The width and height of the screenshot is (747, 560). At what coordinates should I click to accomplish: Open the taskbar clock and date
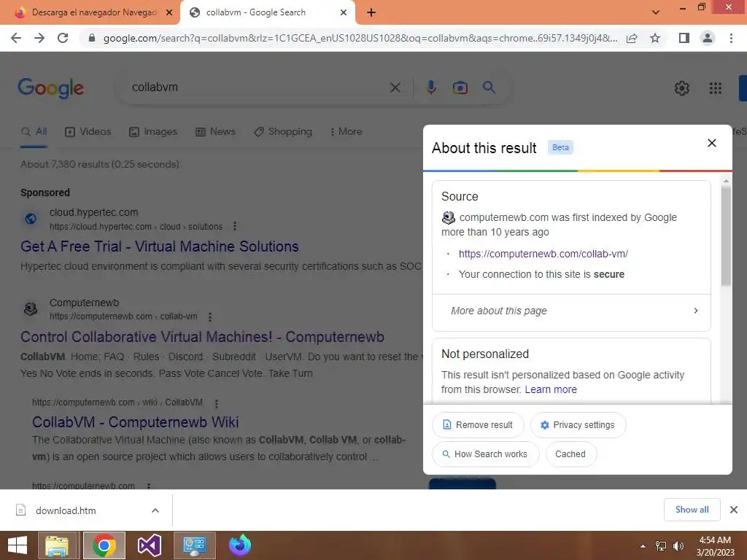click(715, 546)
